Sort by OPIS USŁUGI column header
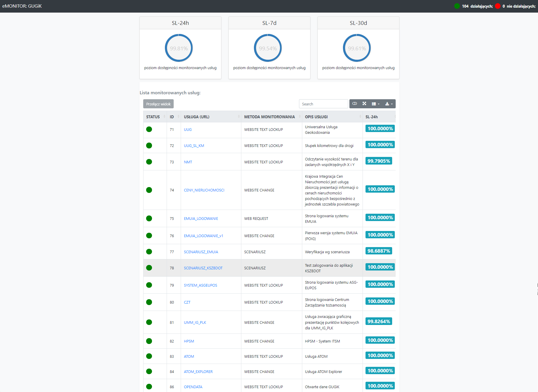 (332, 117)
